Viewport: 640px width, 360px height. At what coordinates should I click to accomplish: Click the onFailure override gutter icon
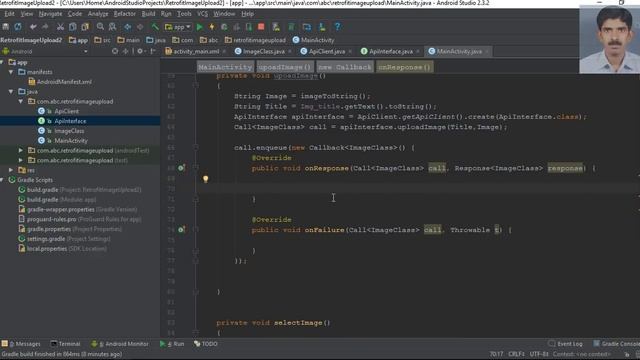coord(181,230)
